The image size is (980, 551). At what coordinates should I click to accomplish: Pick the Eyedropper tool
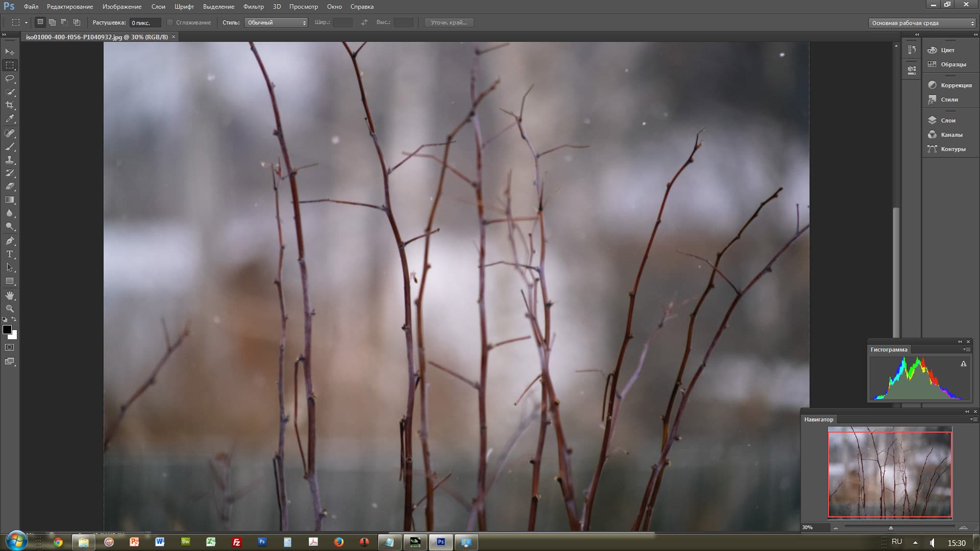pyautogui.click(x=10, y=118)
